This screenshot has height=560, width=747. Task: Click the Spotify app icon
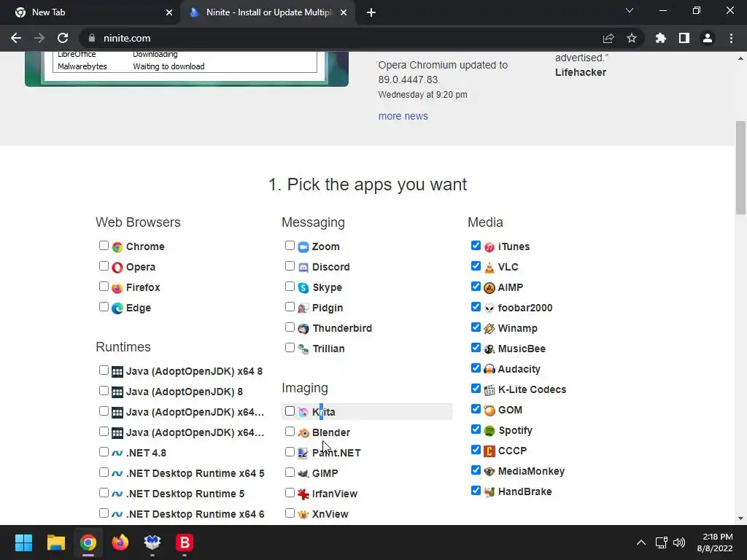pos(489,430)
